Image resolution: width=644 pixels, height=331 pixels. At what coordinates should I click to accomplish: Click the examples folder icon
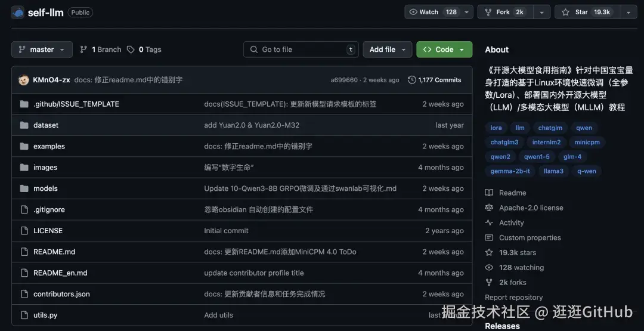click(24, 146)
